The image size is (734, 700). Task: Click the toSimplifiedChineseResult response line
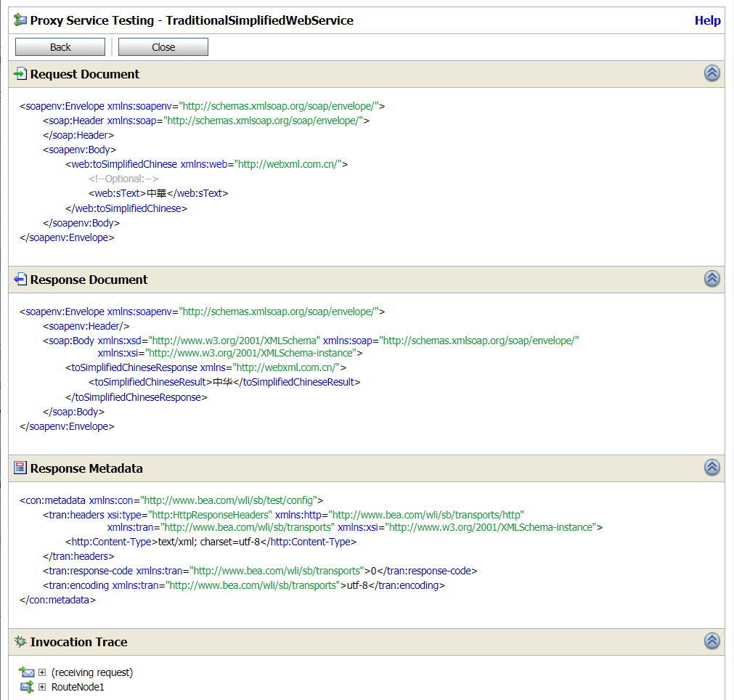pos(224,382)
